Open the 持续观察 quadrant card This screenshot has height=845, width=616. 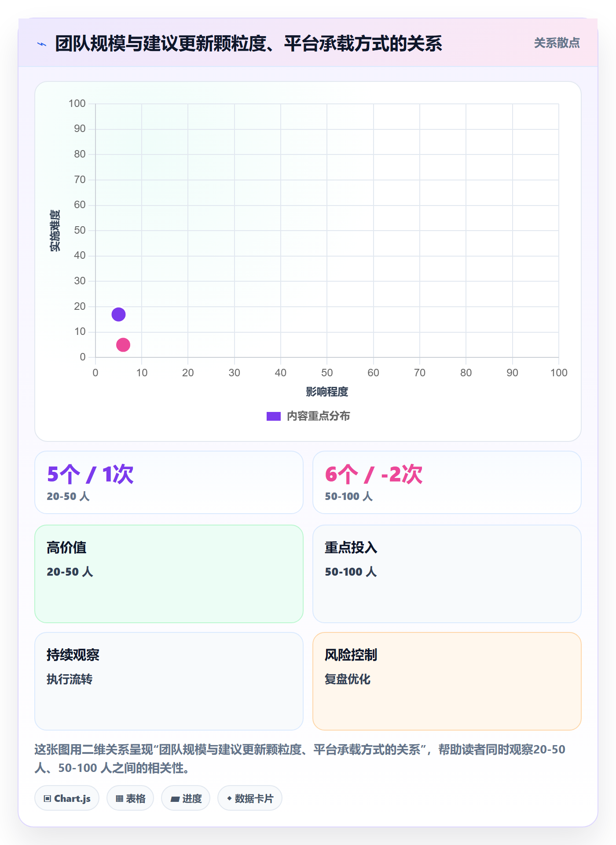tap(169, 681)
